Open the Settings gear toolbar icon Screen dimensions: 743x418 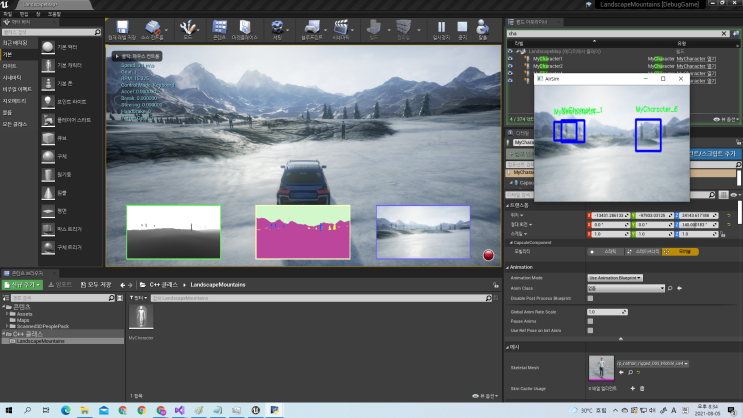[x=277, y=30]
